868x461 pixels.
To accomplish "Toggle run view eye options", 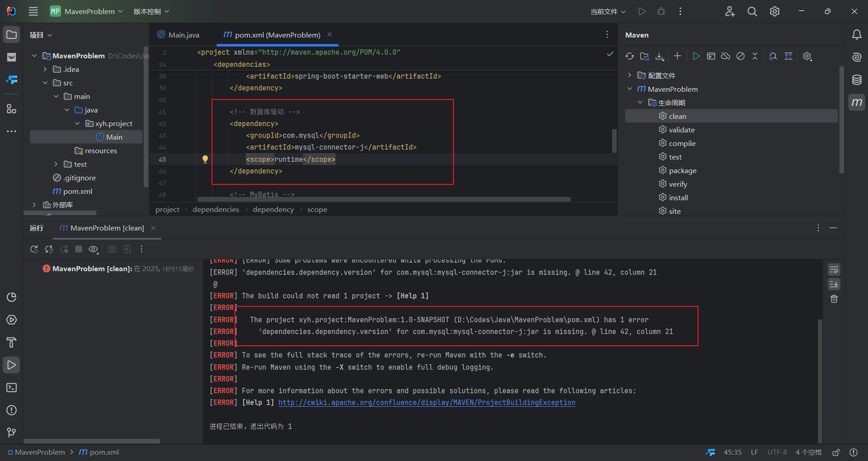I will [x=94, y=249].
